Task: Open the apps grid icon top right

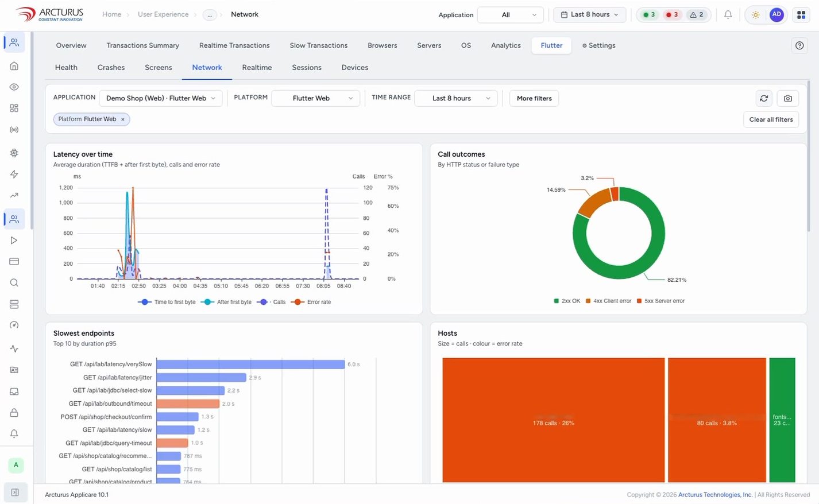Action: [x=801, y=15]
